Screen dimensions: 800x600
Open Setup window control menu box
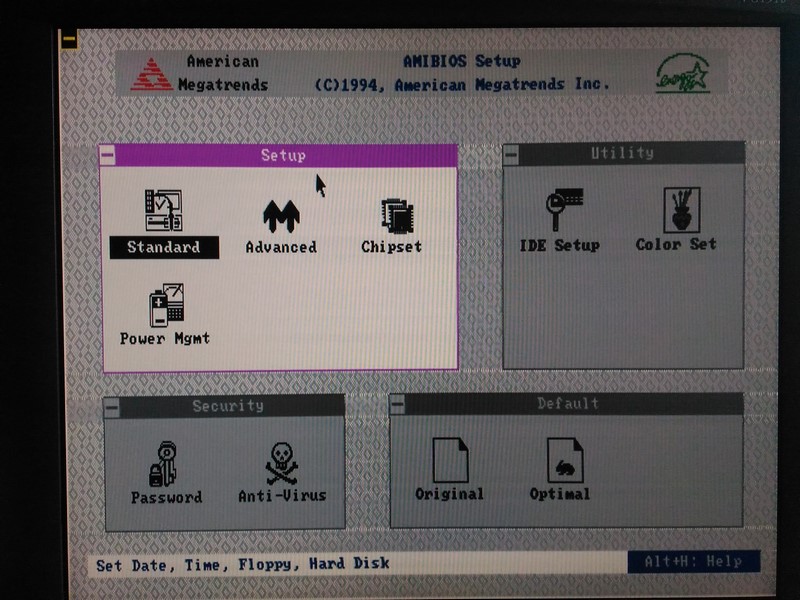point(108,155)
